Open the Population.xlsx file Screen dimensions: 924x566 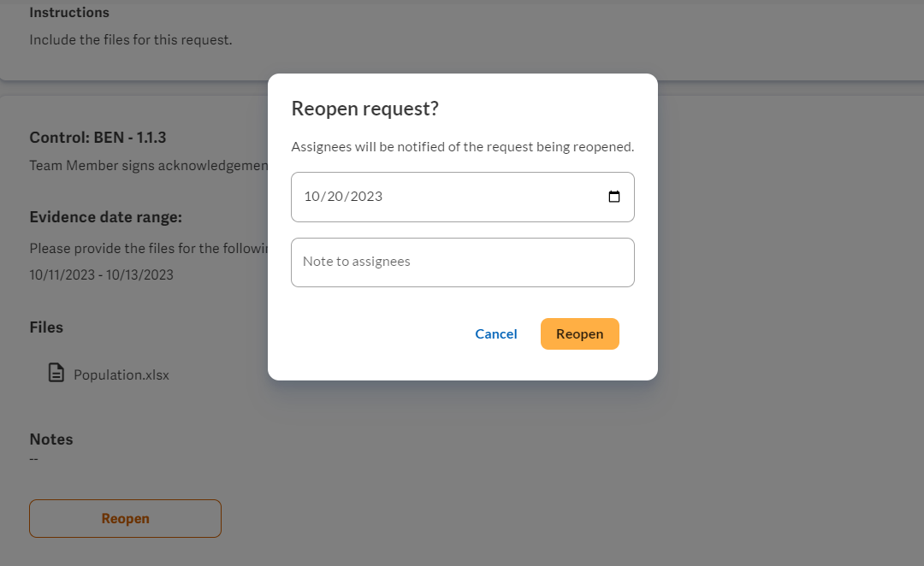pos(122,374)
